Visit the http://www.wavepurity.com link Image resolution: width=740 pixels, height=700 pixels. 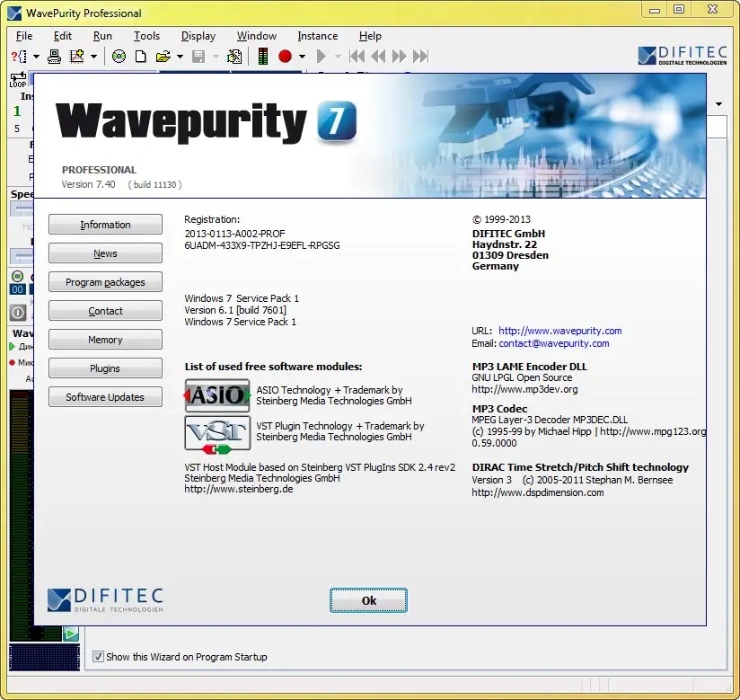[x=559, y=331]
